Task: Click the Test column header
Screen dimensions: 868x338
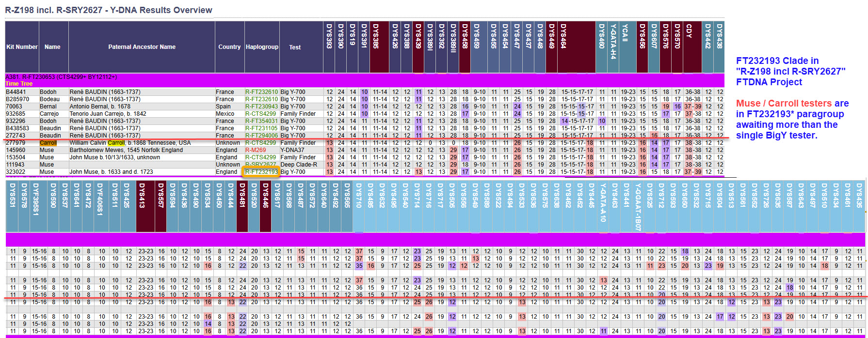Action: 295,47
